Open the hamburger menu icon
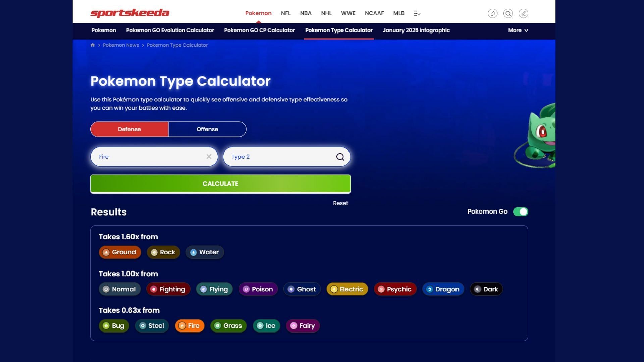Viewport: 644px width, 362px height. pos(416,13)
